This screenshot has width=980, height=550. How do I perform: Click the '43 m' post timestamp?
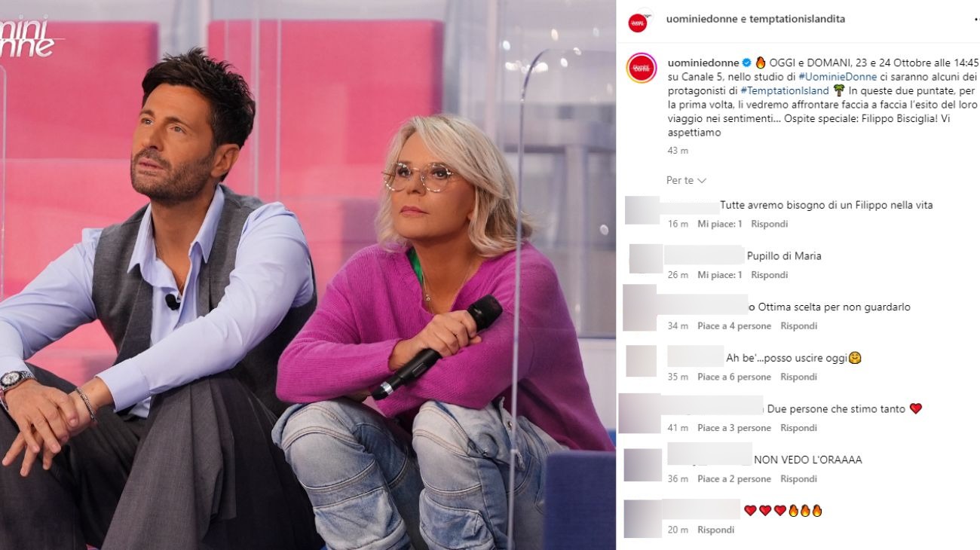pos(678,151)
